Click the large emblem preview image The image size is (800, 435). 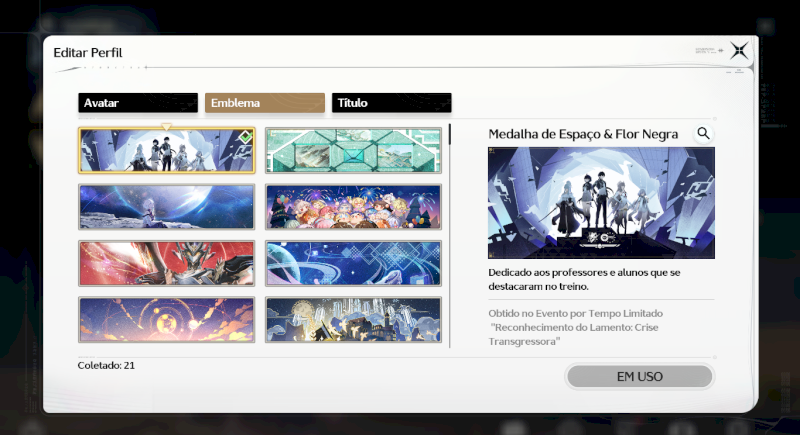(601, 203)
